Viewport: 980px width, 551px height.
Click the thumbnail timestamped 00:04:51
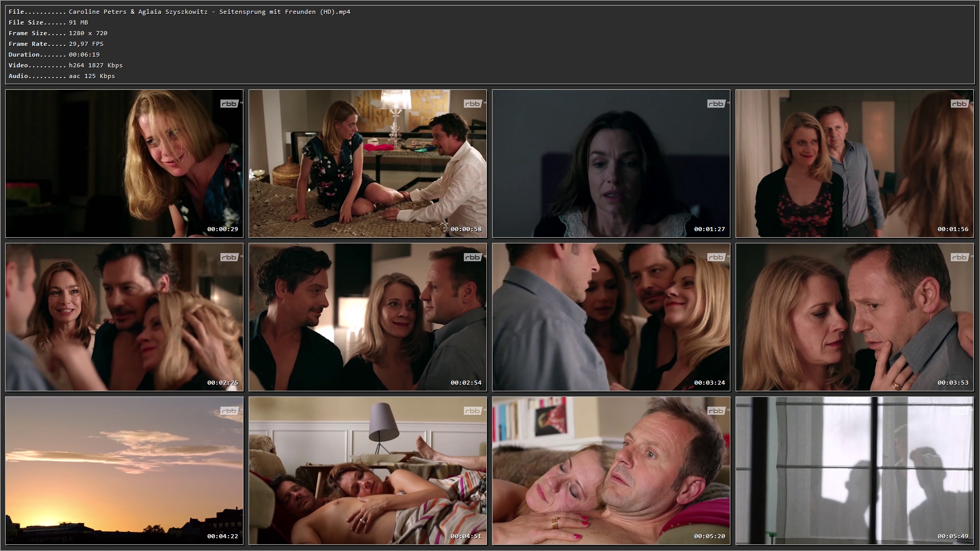(x=367, y=470)
